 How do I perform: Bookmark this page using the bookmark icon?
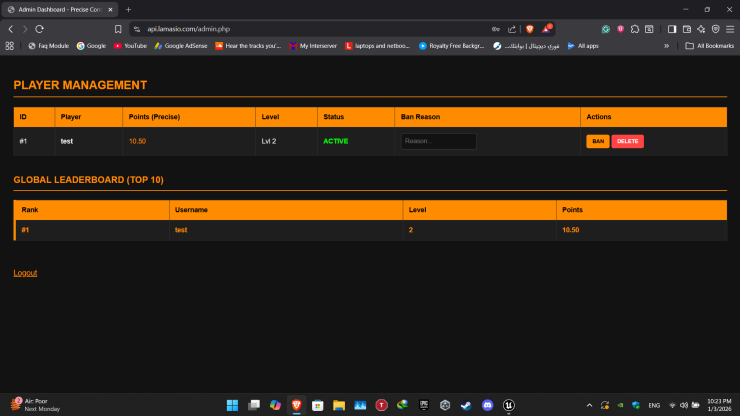pyautogui.click(x=118, y=29)
